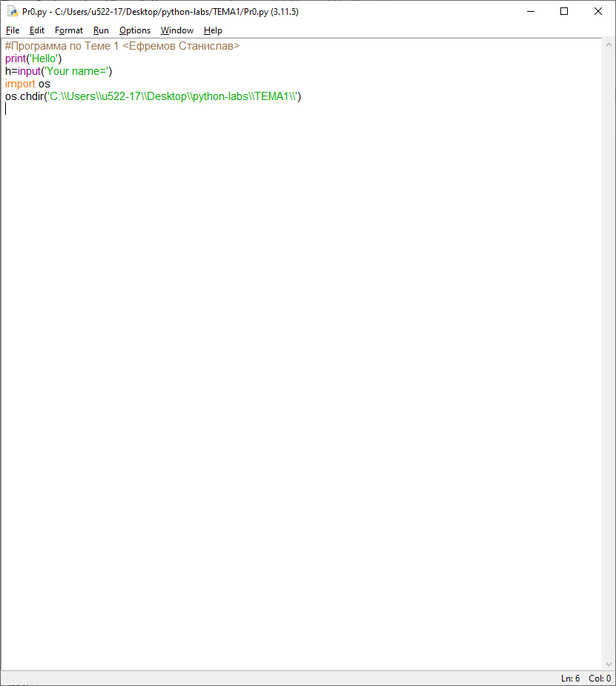Click the Python file icon in title bar
This screenshot has width=616, height=686.
[x=13, y=12]
